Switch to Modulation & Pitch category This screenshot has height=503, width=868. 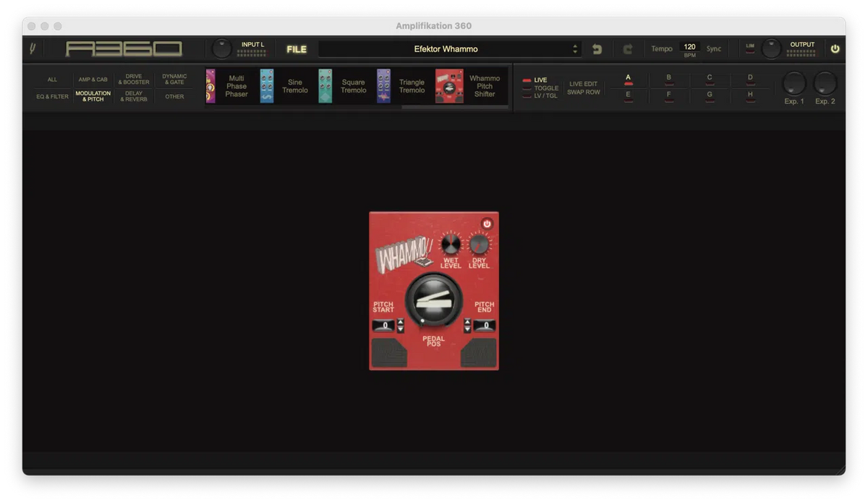(93, 96)
